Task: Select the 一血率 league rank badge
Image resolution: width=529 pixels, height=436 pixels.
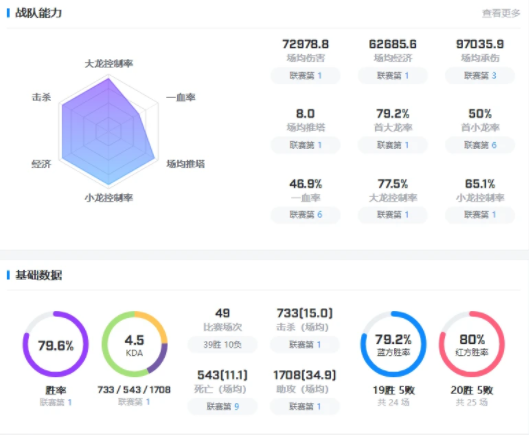Action: point(306,215)
